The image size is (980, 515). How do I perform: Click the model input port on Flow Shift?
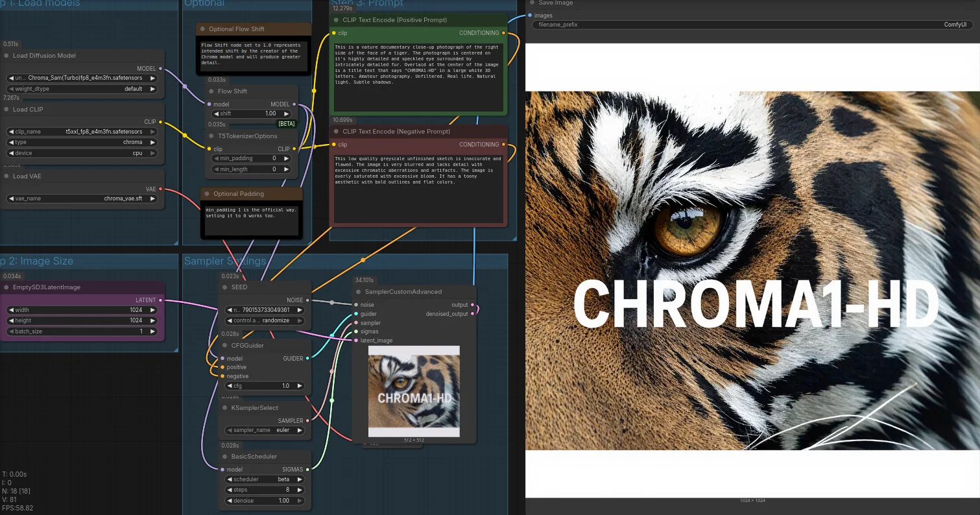click(x=209, y=104)
